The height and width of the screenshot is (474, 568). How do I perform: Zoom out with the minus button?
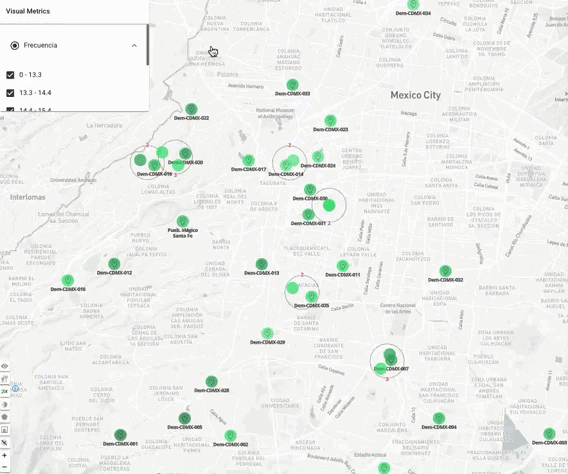click(x=5, y=467)
